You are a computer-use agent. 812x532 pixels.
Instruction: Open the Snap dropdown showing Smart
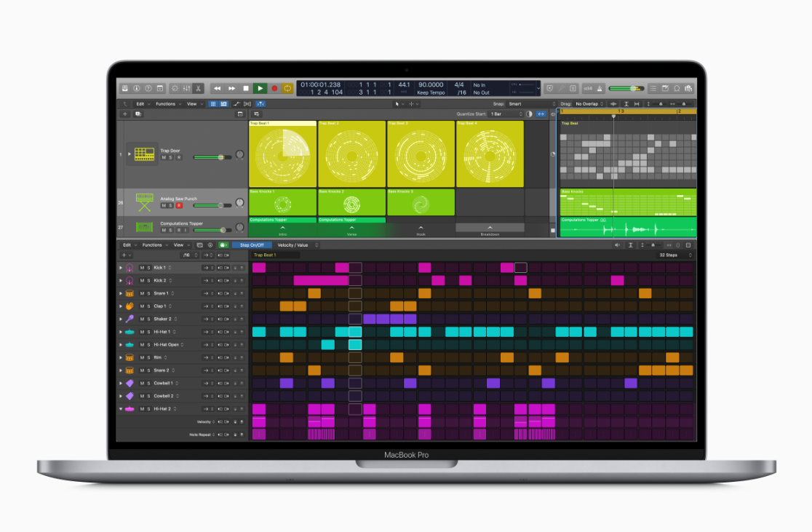(x=531, y=103)
